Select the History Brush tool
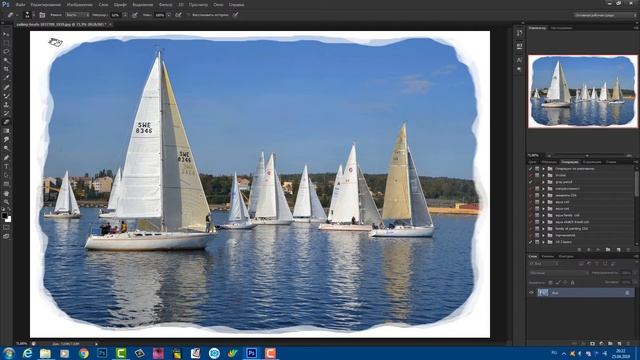 6,113
